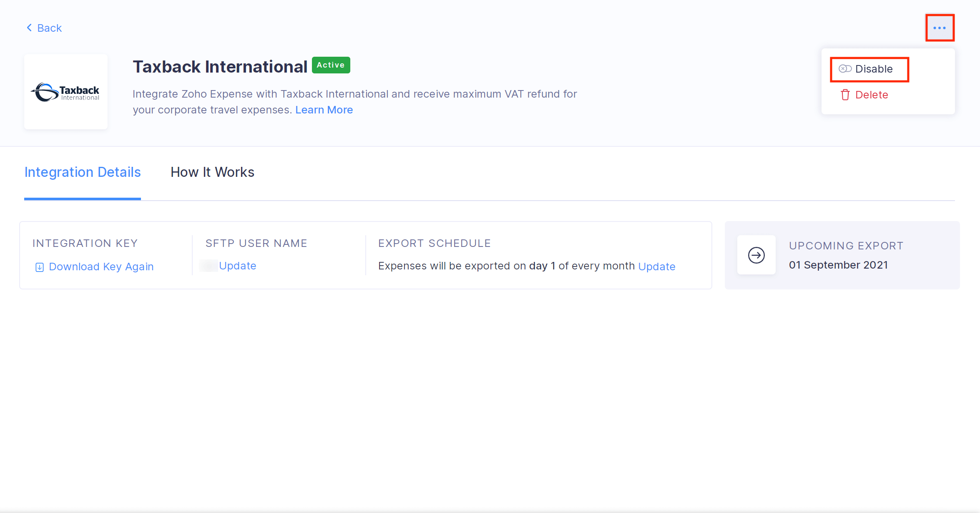Switch to the How It Works tab

click(212, 172)
